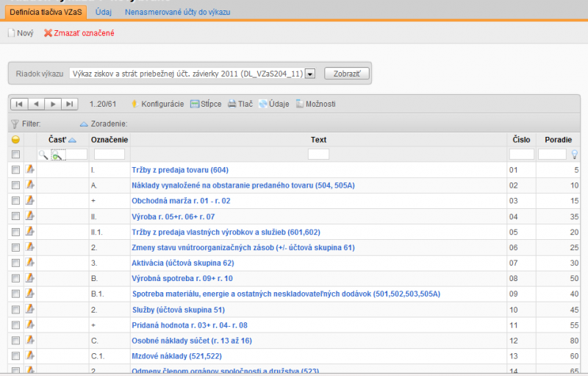The height and width of the screenshot is (376, 588).
Task: Click the yellow select-all circle icon
Action: (15, 140)
